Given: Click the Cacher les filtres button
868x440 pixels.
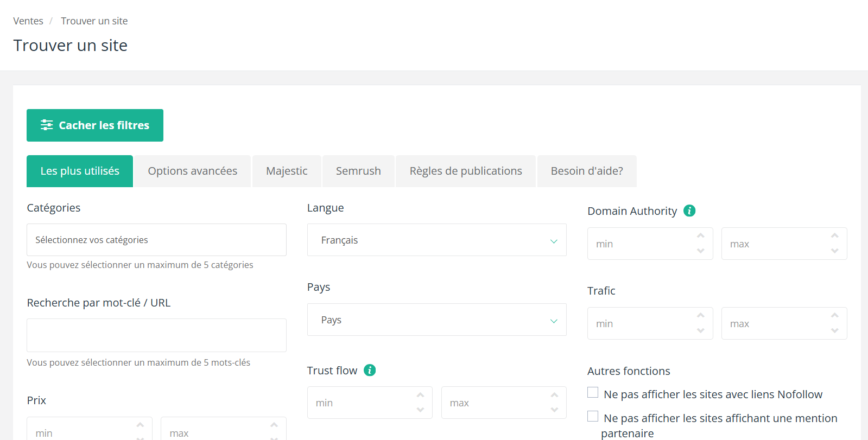Looking at the screenshot, I should coord(95,125).
